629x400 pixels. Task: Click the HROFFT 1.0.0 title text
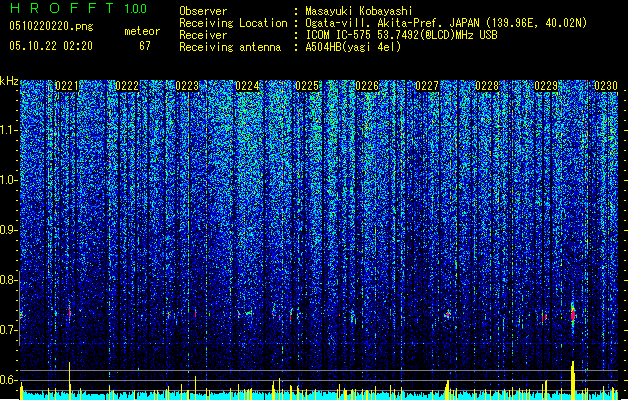point(78,8)
